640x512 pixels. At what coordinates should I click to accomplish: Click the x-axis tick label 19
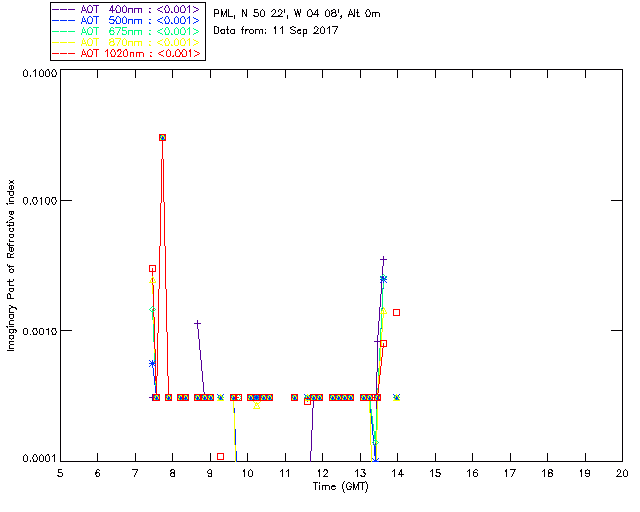coord(585,473)
